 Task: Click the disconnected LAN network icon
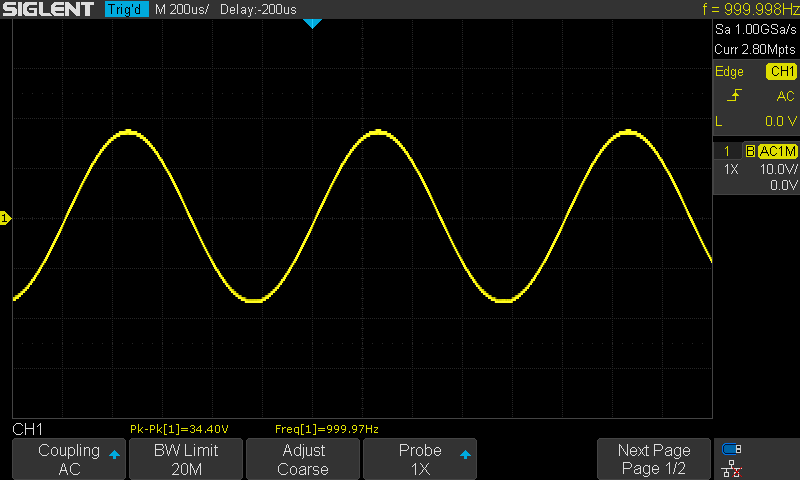[x=732, y=468]
